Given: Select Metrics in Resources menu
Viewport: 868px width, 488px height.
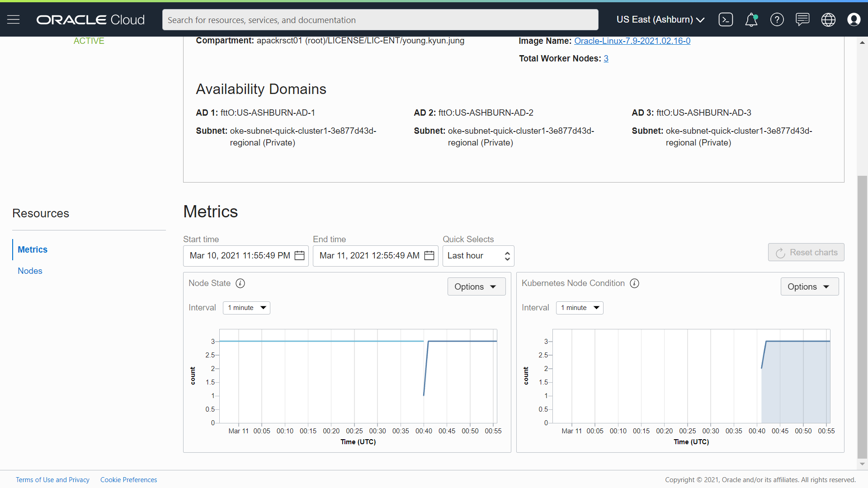Looking at the screenshot, I should [33, 249].
